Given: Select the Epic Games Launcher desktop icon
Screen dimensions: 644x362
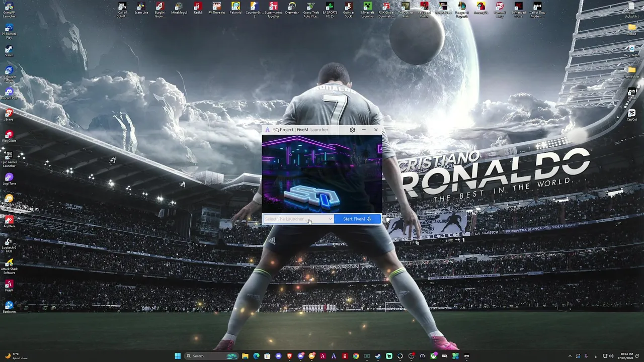Looking at the screenshot, I should [9, 159].
